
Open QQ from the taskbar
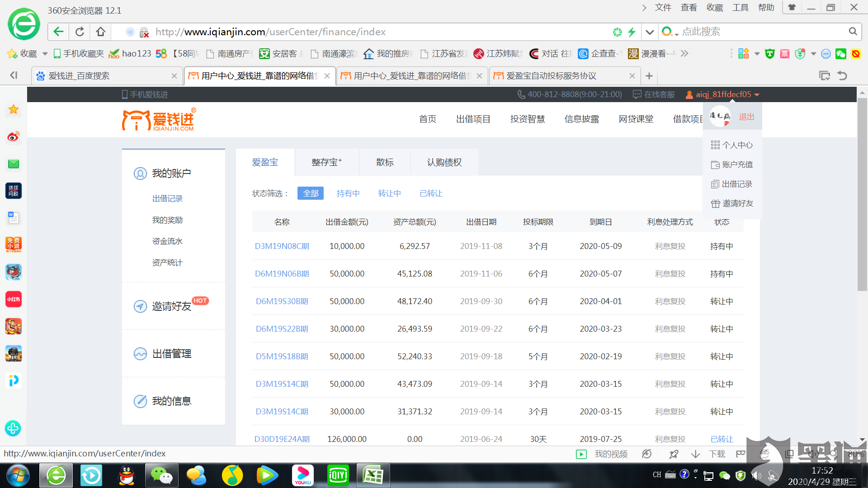(127, 475)
